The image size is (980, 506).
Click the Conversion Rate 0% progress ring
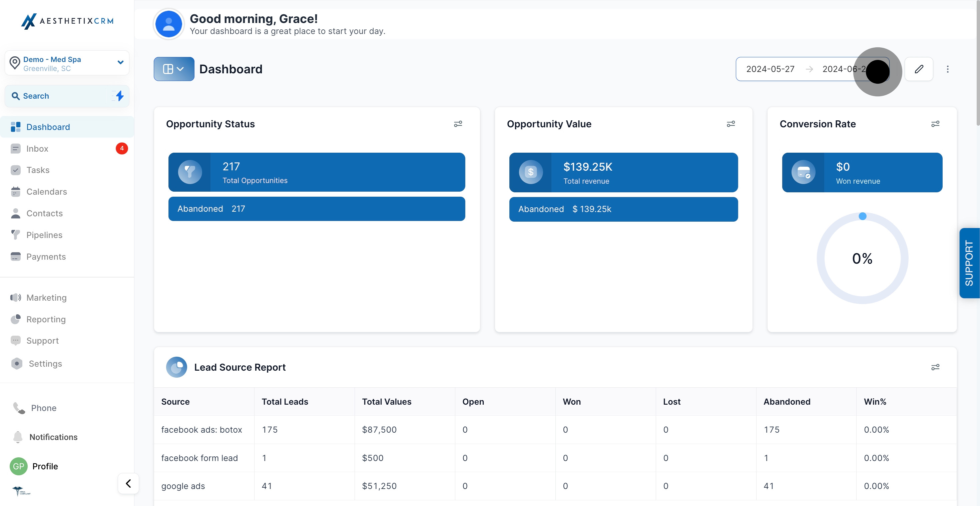862,259
